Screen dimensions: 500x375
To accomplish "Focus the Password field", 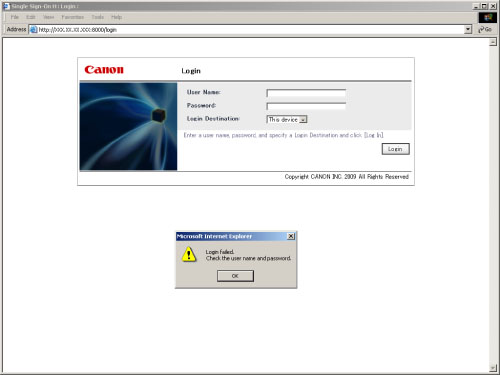I will 306,106.
